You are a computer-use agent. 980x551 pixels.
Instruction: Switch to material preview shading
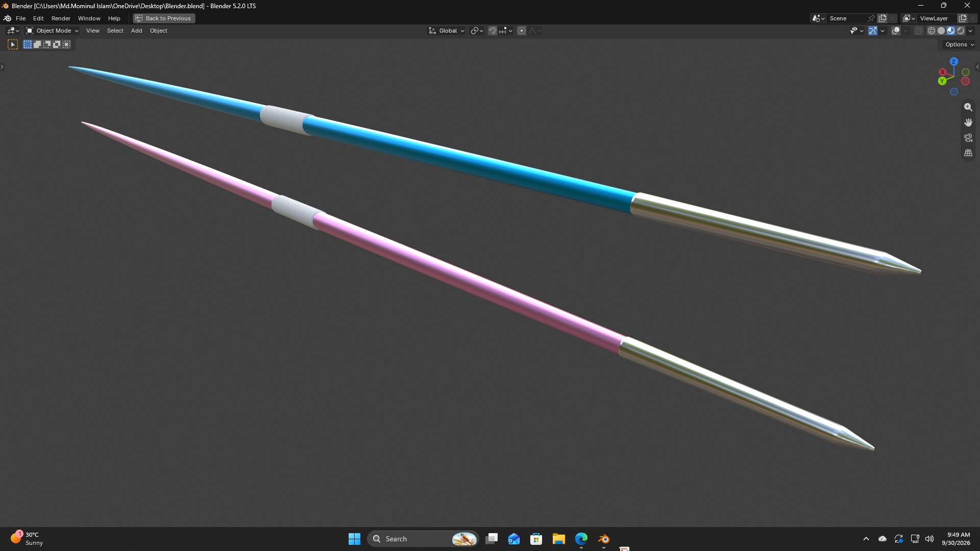point(951,31)
